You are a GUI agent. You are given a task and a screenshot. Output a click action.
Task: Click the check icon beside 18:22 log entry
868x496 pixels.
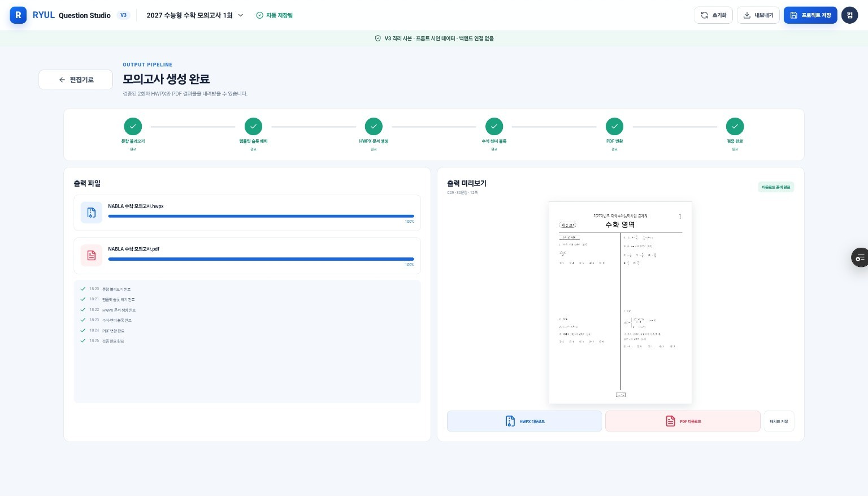point(83,310)
